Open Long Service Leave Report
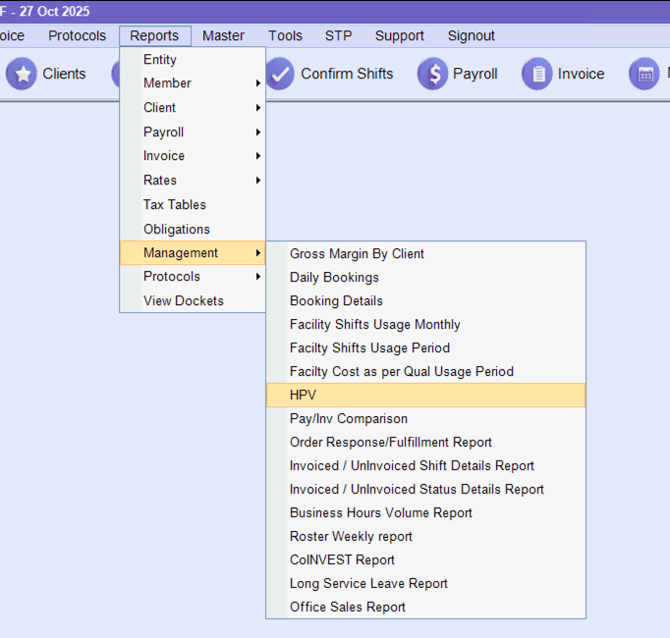670x638 pixels. pyautogui.click(x=368, y=583)
